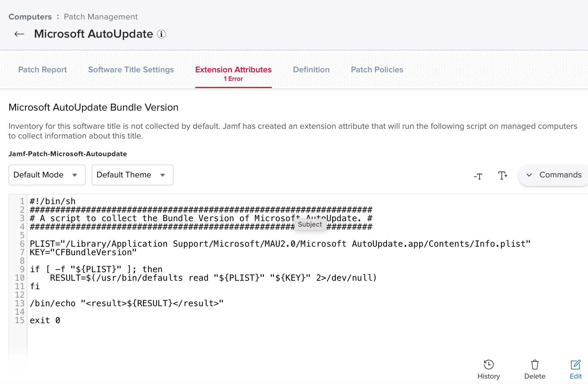Click the Microsoft AutoUpdate Bundle Version heading
Screen dimensions: 588x384
tap(93, 108)
